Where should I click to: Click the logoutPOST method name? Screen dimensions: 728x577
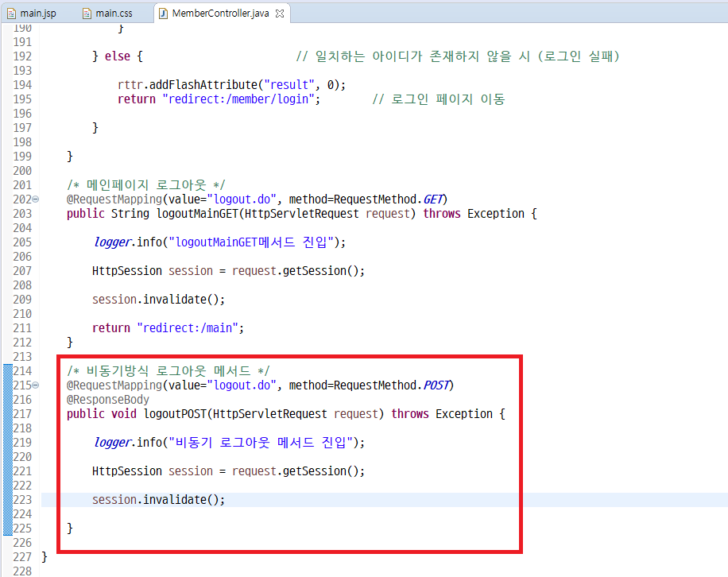point(175,413)
